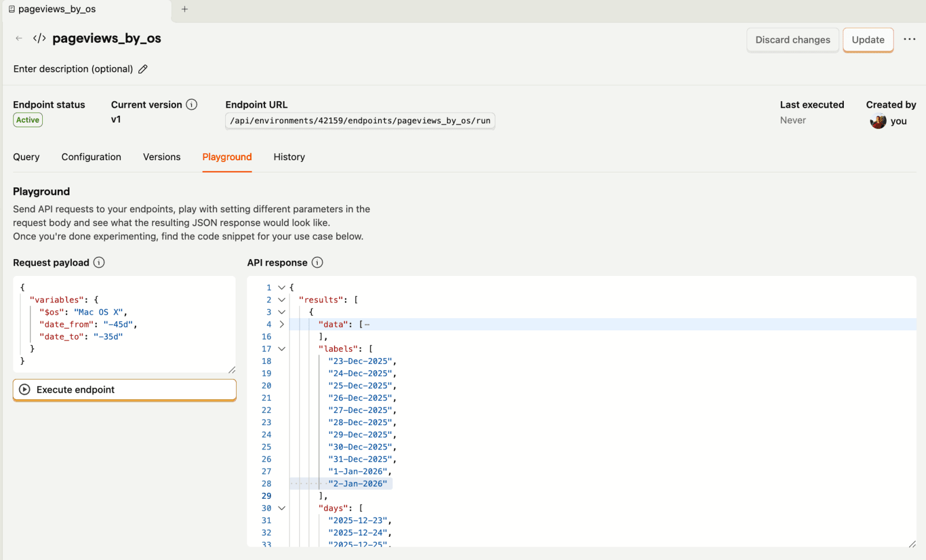The width and height of the screenshot is (926, 560).
Task: Open the info tooltip next to Current version
Action: pos(192,104)
